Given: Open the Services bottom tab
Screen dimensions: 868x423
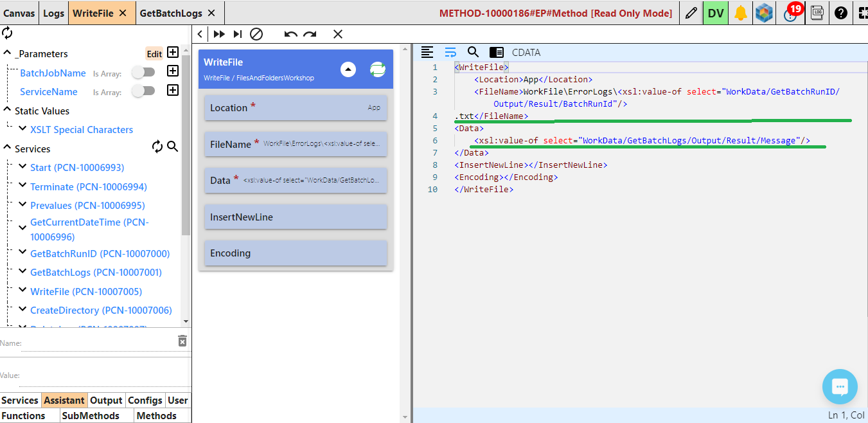Looking at the screenshot, I should coord(20,400).
